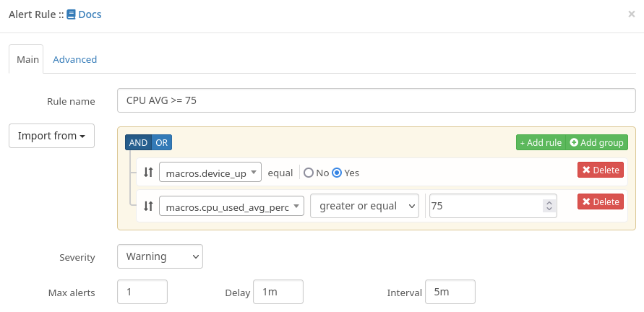Image resolution: width=644 pixels, height=312 pixels.
Task: Open the greater or equal operator dropdown
Action: pyautogui.click(x=365, y=206)
